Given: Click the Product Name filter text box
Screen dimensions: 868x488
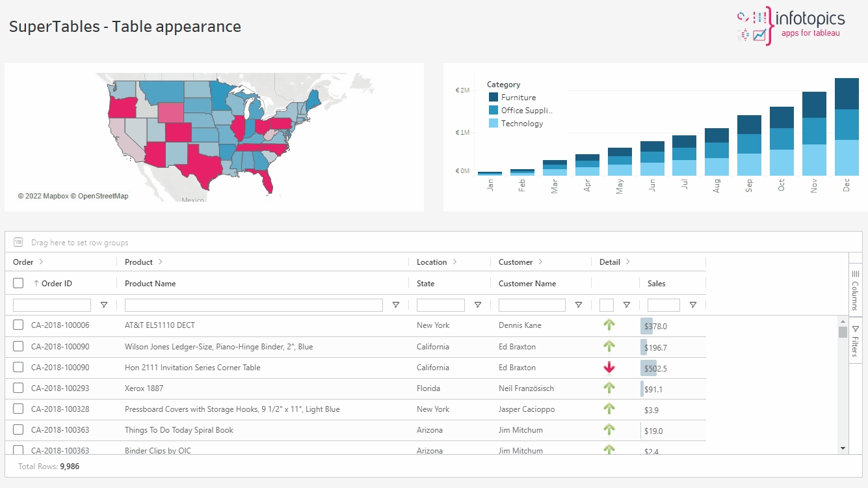Looking at the screenshot, I should click(254, 305).
